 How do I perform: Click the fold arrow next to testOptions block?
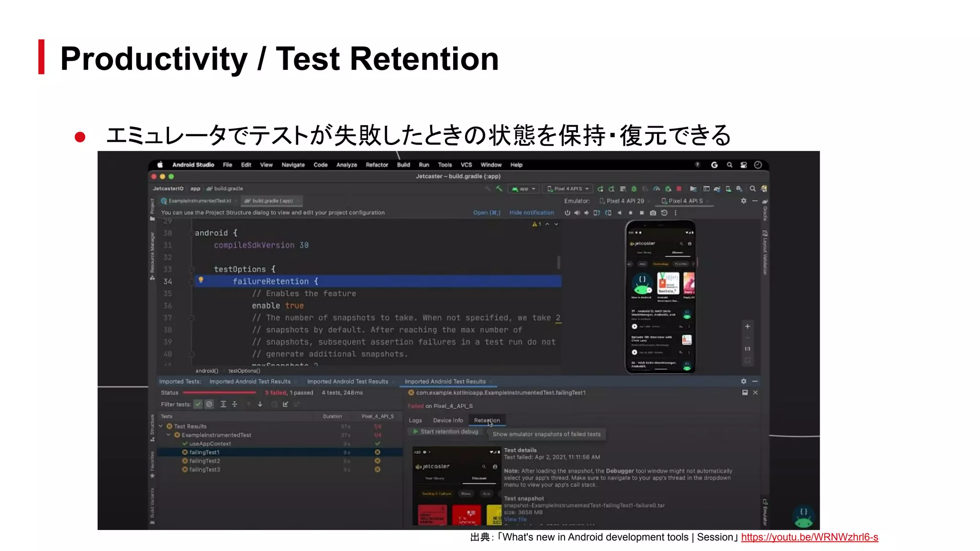point(191,269)
